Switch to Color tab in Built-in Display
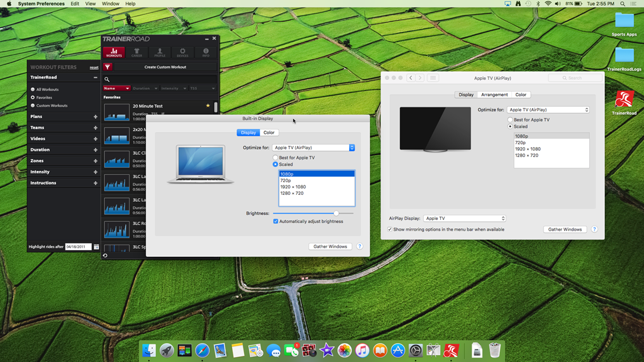This screenshot has width=644, height=362. 269,133
